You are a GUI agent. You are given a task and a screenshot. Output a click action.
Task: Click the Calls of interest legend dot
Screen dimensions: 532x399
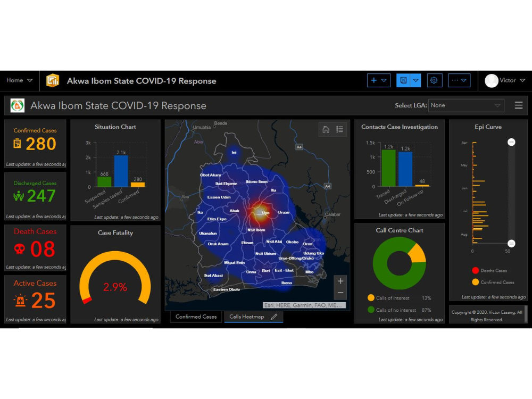pyautogui.click(x=371, y=297)
